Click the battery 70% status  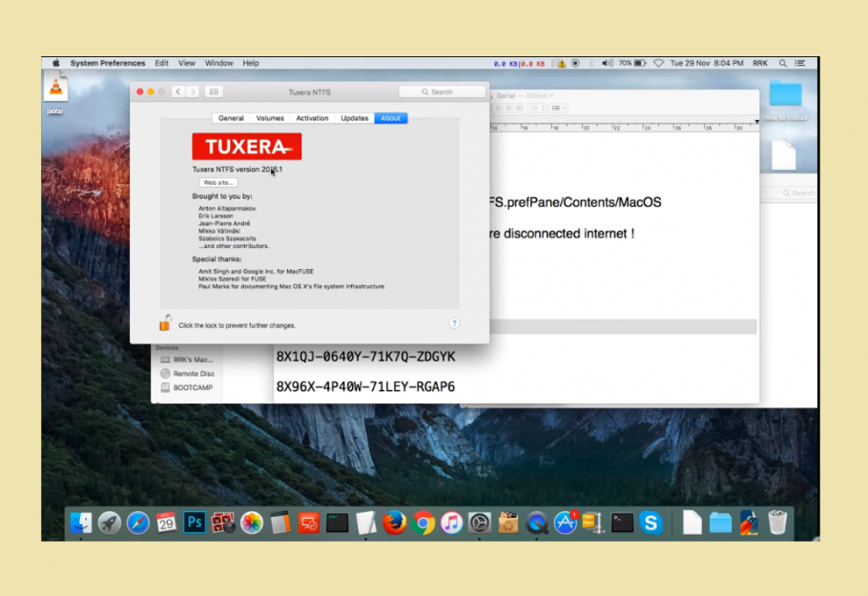pos(632,63)
